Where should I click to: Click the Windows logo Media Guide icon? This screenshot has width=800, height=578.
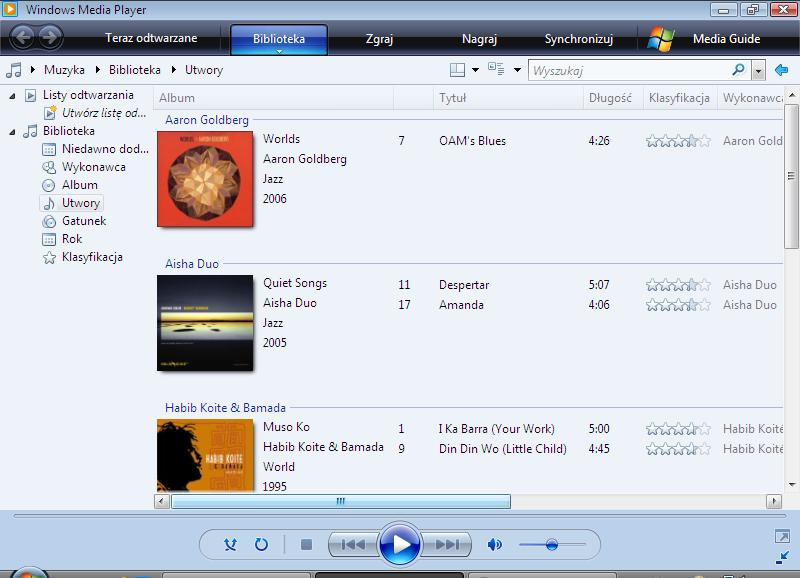tap(661, 39)
